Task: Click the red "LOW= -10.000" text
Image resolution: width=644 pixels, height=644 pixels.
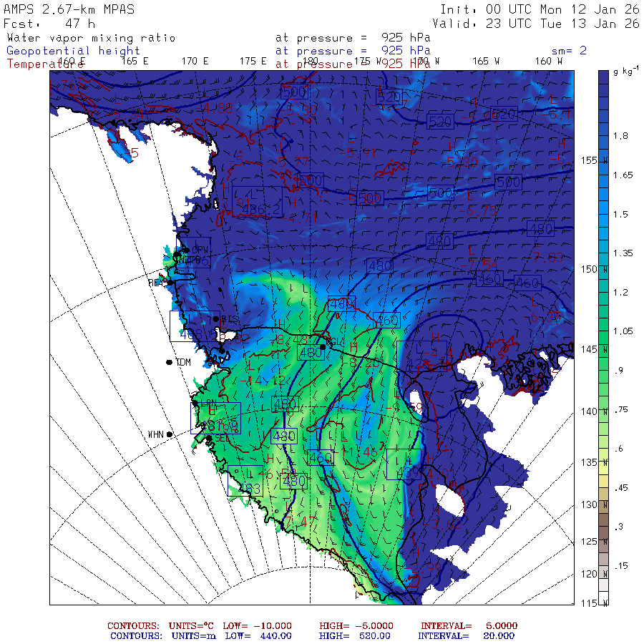Action: point(257,626)
